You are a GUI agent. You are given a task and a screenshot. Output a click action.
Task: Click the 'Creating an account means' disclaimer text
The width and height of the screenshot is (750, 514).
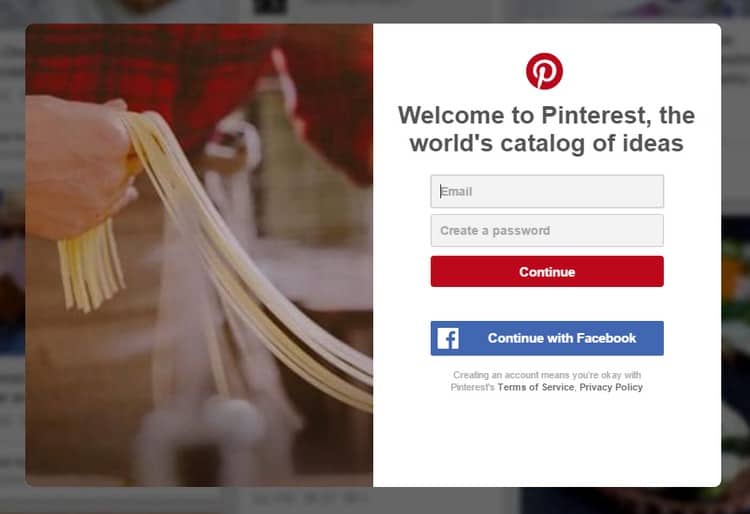click(x=547, y=375)
